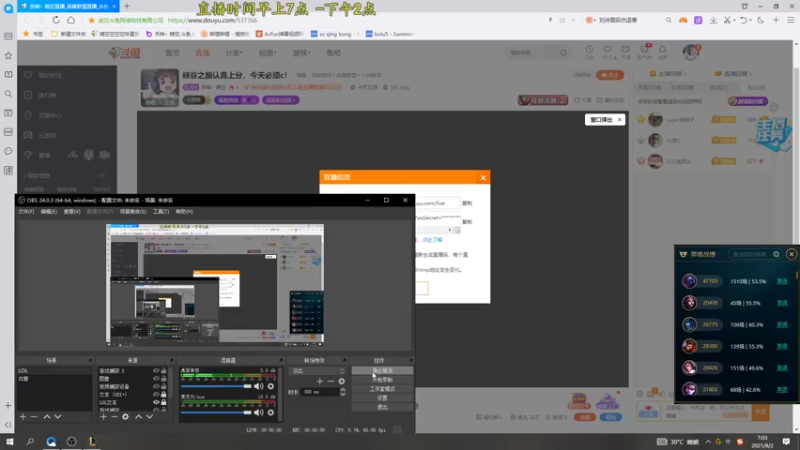Open the browser downloads icon in the toolbar
This screenshot has width=800, height=450.
713,20
